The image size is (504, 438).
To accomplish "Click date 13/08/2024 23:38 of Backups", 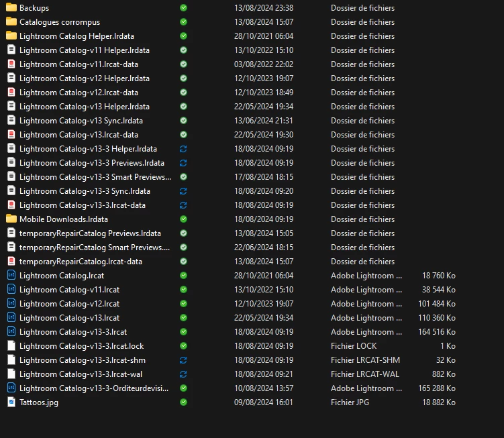I will [x=264, y=7].
